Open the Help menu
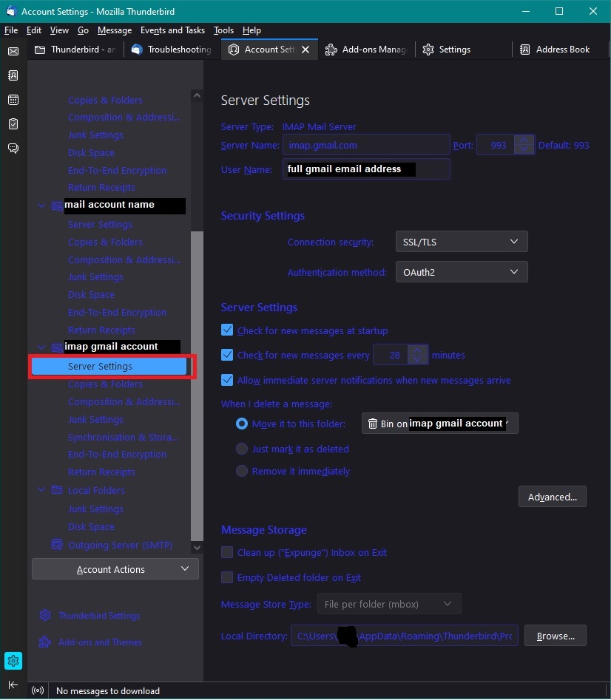The image size is (611, 700). point(252,30)
